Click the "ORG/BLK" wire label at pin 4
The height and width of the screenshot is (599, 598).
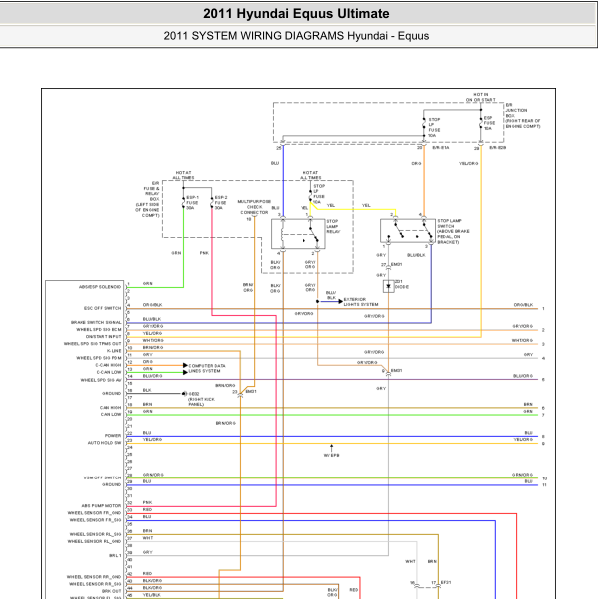tap(152, 305)
